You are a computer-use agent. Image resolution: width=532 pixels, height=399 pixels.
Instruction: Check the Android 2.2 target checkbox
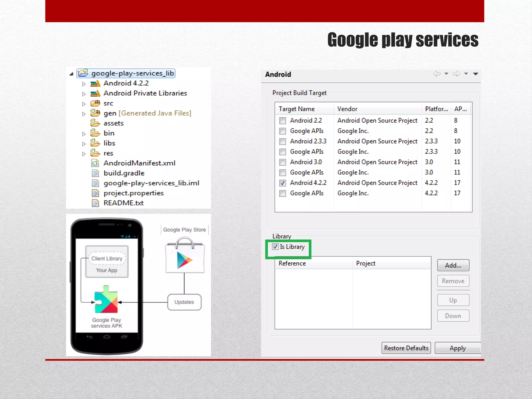pyautogui.click(x=283, y=121)
